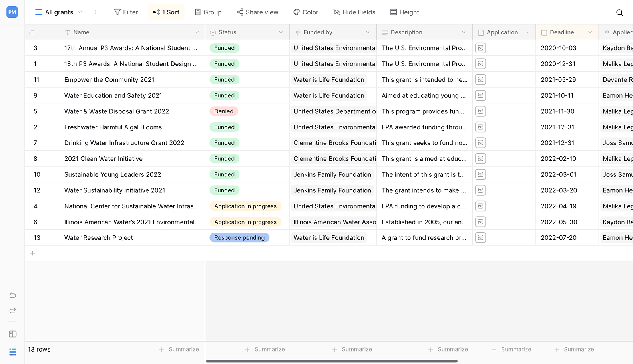Click the undo arrow icon

pyautogui.click(x=13, y=295)
